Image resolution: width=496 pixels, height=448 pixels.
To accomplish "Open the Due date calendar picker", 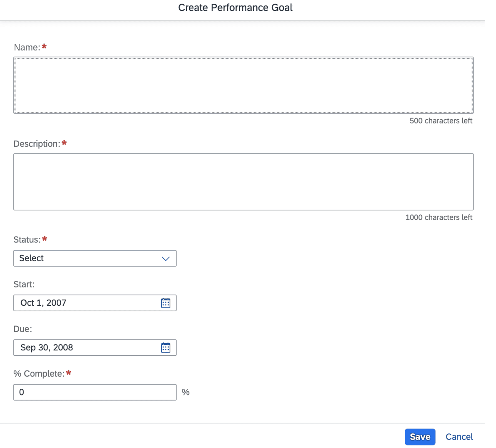I will pyautogui.click(x=166, y=347).
